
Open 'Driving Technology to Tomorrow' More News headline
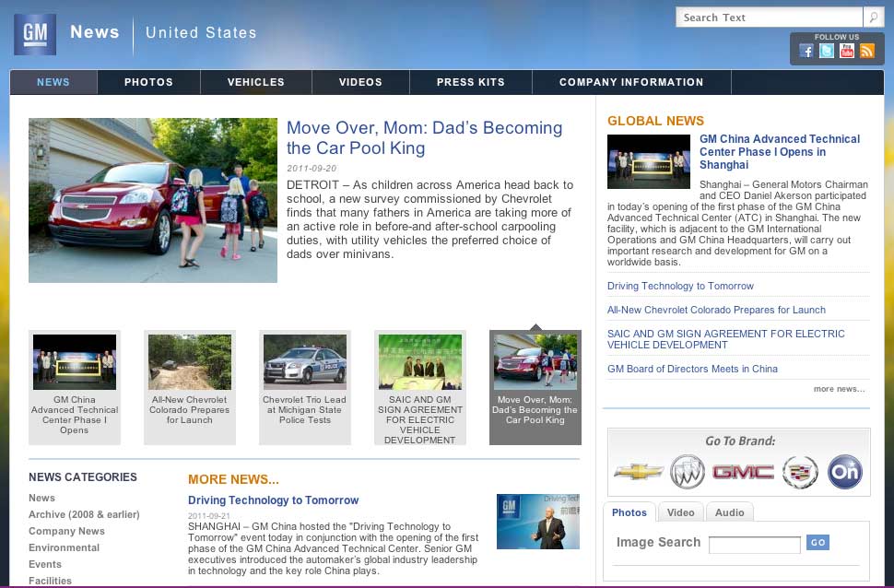click(x=273, y=500)
